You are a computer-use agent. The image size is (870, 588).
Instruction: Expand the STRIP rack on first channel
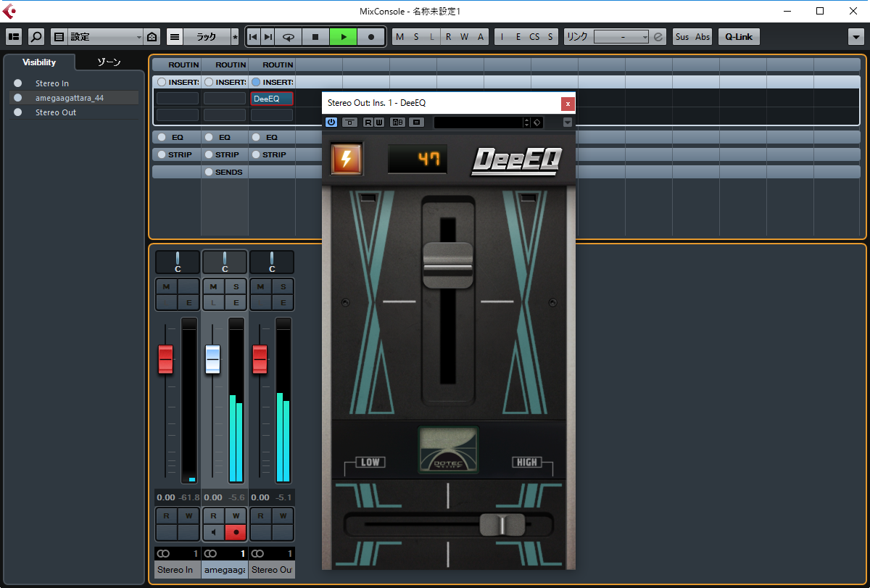pos(175,154)
